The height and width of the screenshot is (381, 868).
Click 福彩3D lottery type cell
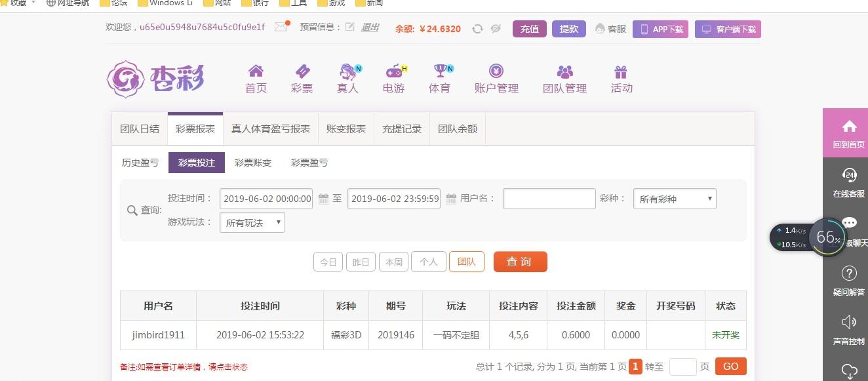tap(346, 335)
